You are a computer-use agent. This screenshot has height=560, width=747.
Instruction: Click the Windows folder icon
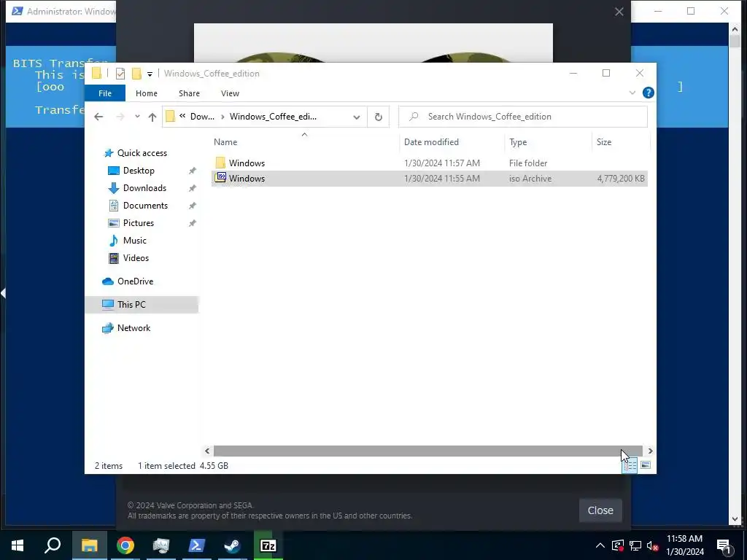click(x=220, y=163)
